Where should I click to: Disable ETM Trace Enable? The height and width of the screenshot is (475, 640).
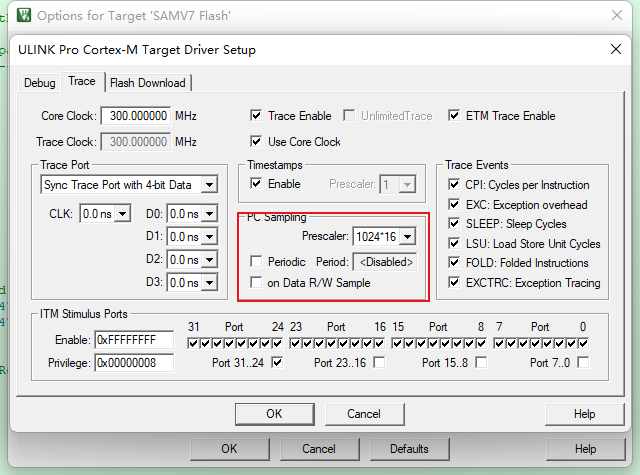coord(455,116)
